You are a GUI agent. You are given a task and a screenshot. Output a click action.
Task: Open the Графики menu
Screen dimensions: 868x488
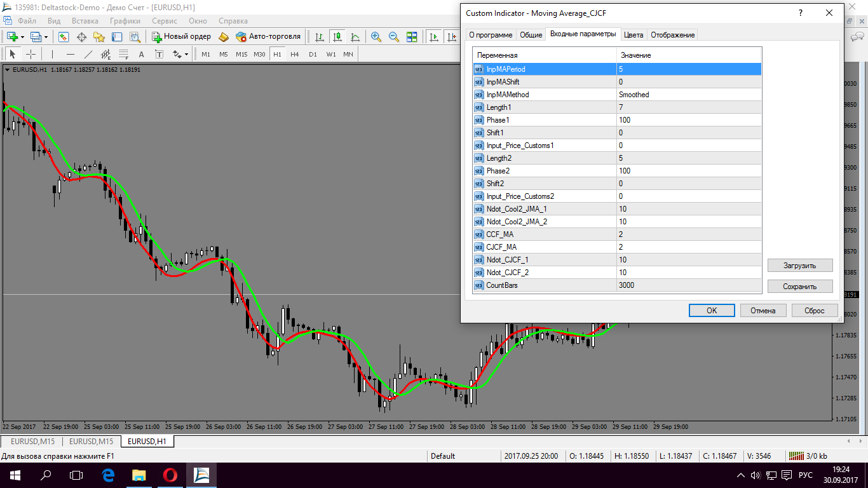point(125,21)
